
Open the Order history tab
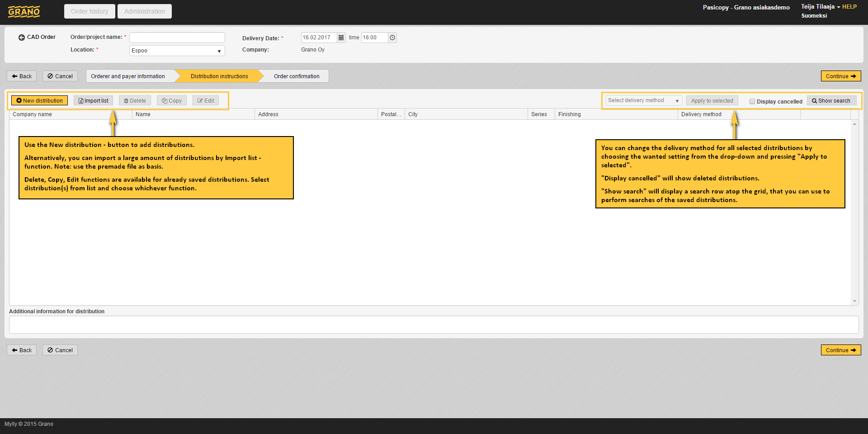(90, 11)
